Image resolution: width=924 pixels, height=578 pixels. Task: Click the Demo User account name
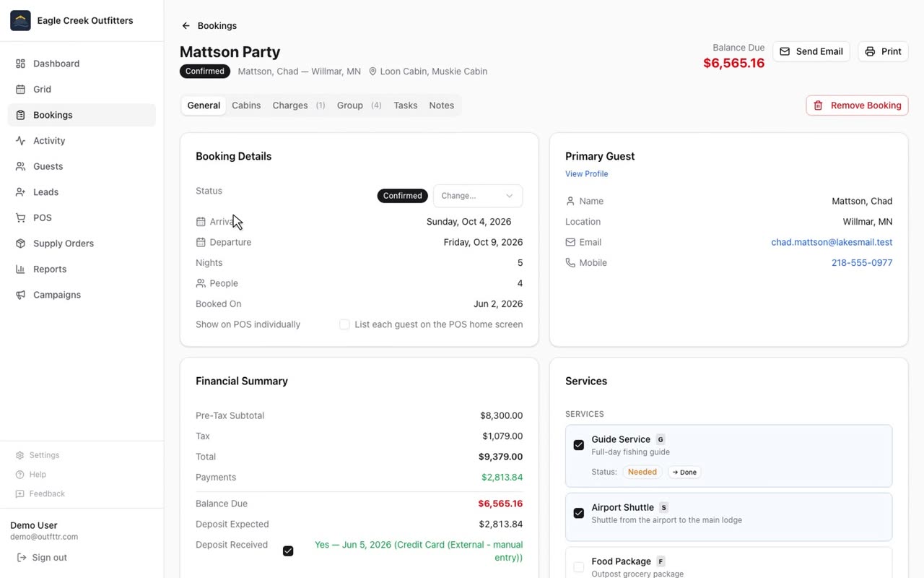(x=34, y=525)
